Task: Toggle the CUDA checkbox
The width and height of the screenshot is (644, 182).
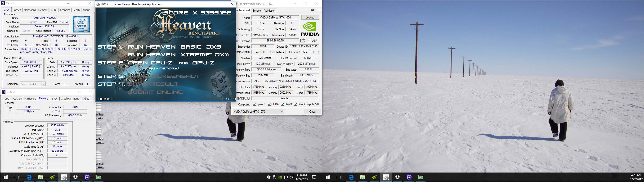Action: pyautogui.click(x=269, y=104)
